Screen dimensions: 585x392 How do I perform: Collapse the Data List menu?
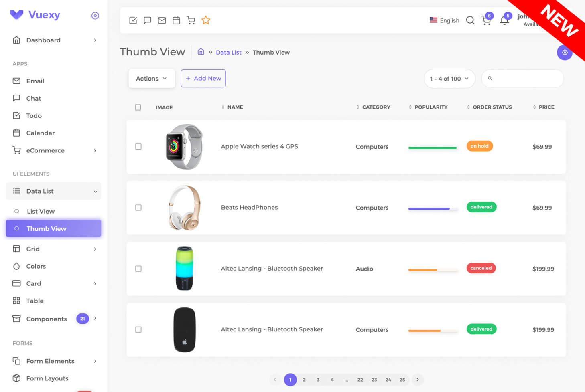[54, 191]
